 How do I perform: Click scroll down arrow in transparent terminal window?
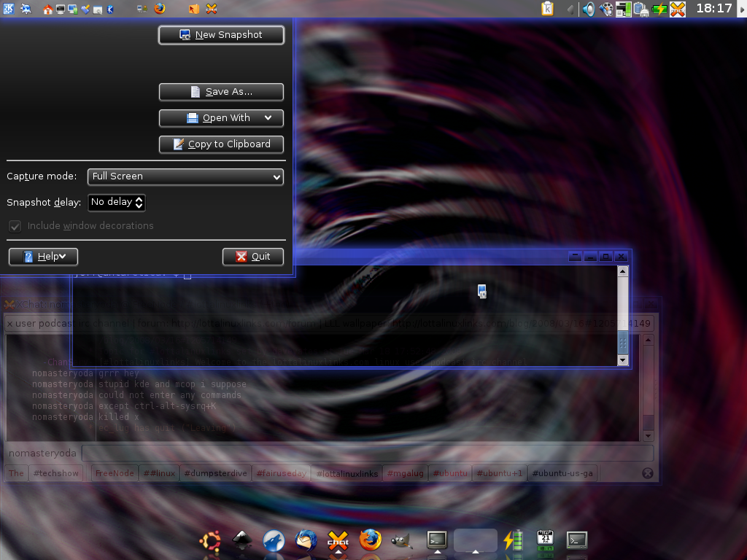623,360
